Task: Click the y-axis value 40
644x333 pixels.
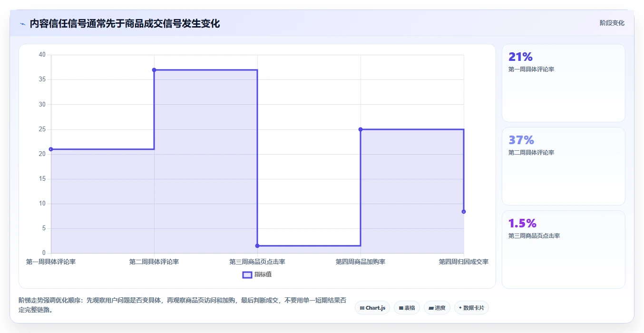Action: 42,55
